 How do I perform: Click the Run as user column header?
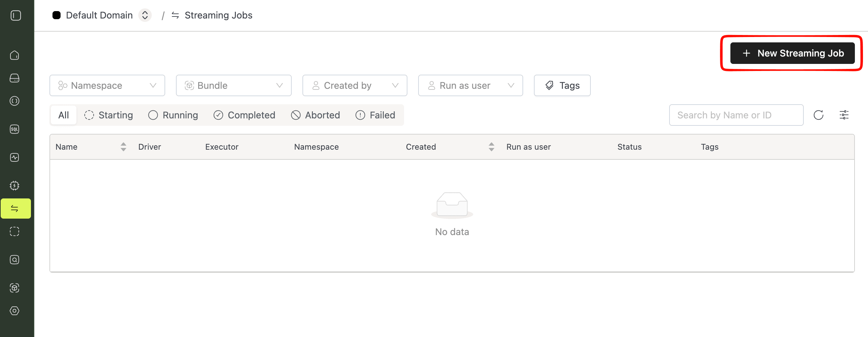point(528,147)
